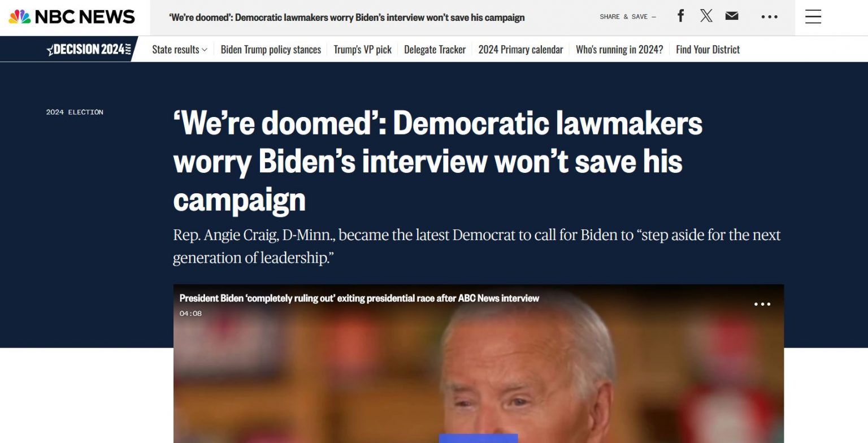Open Biden Trump policy stances
Image resolution: width=868 pixels, height=443 pixels.
[x=271, y=50]
